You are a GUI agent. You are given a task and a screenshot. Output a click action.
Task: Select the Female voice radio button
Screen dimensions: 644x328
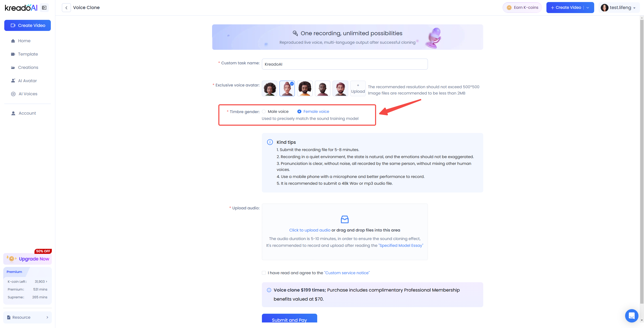pos(299,112)
